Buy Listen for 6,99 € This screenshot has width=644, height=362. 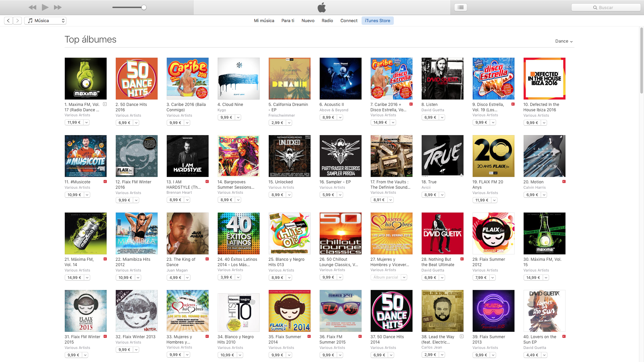(x=430, y=117)
